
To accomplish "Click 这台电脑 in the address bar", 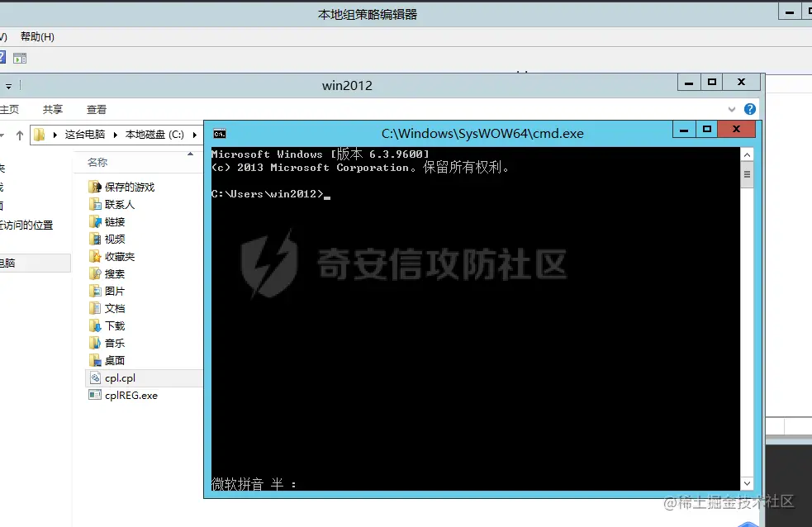I will click(85, 135).
